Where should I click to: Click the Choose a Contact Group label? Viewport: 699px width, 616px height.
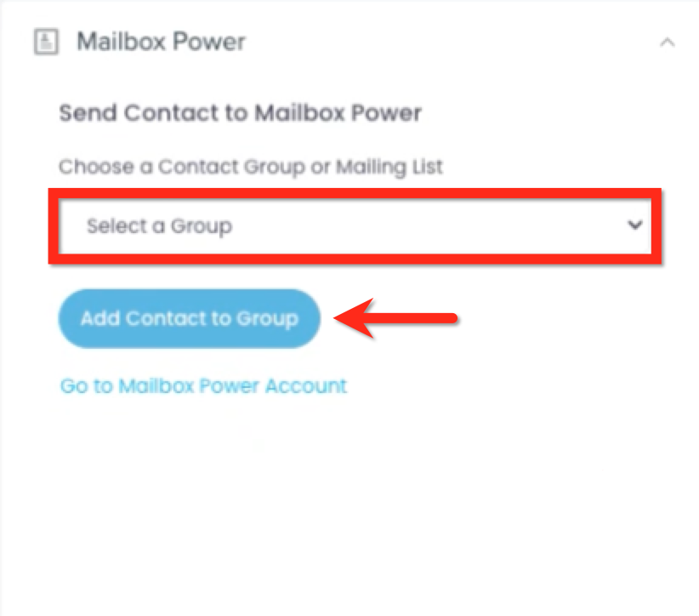point(251,168)
